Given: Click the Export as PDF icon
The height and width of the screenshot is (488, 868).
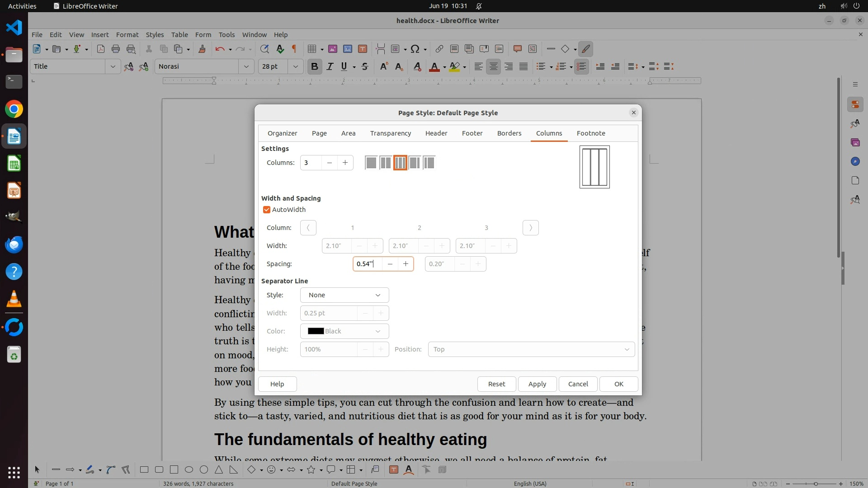Looking at the screenshot, I should point(100,49).
